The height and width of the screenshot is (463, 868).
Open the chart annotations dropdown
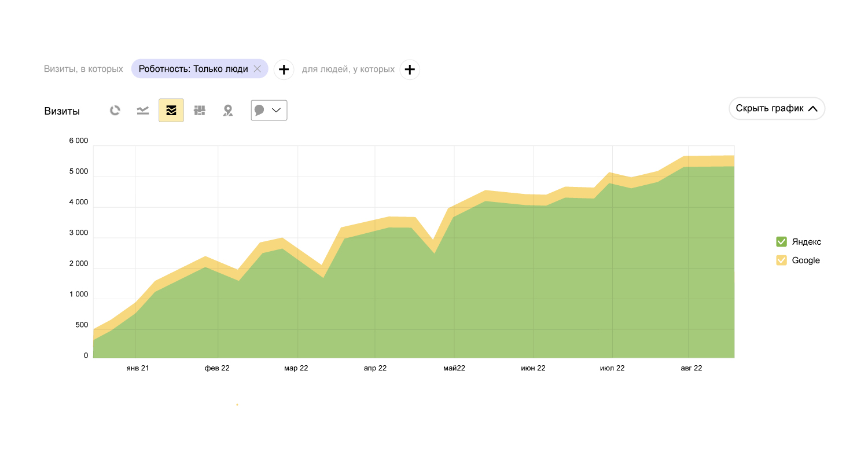point(269,111)
